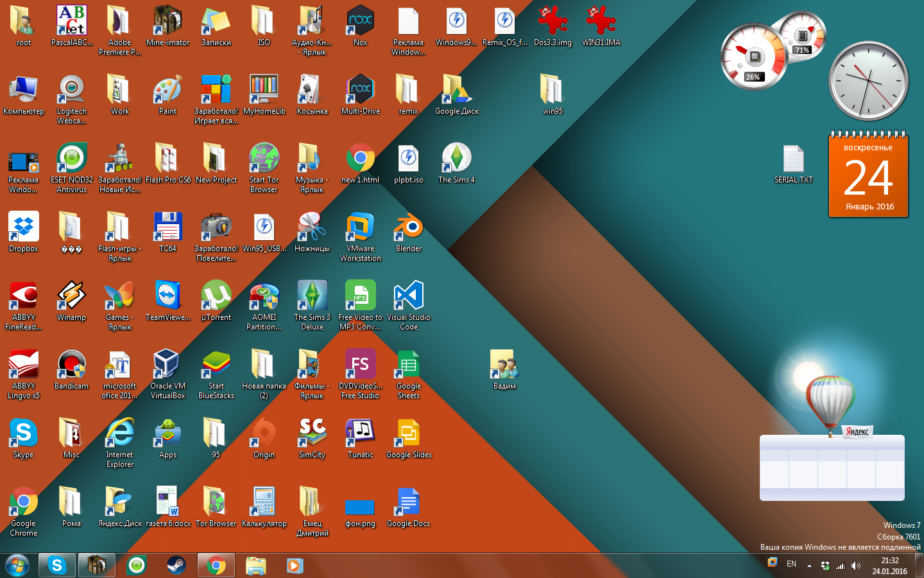The height and width of the screenshot is (578, 924).
Task: Open ABBYY FineReader shortcut
Action: point(24,305)
